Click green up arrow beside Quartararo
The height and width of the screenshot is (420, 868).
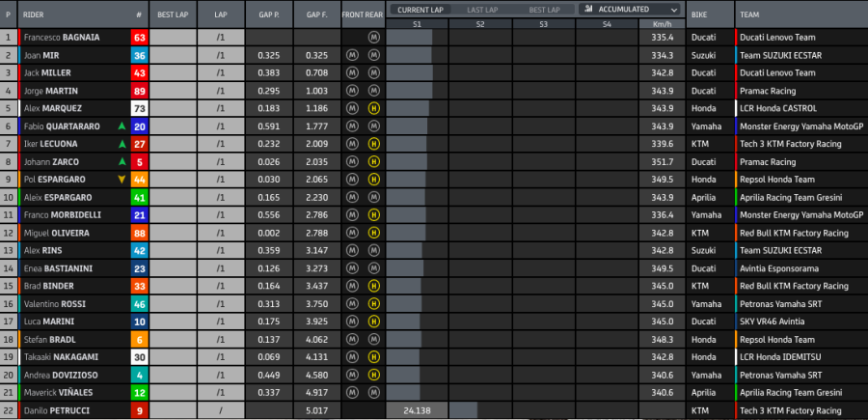pos(122,126)
